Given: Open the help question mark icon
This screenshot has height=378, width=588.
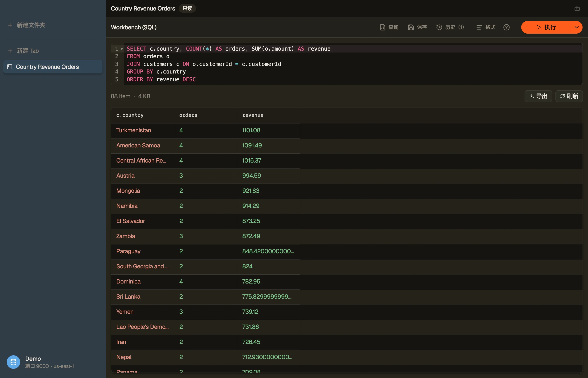Looking at the screenshot, I should [x=507, y=27].
